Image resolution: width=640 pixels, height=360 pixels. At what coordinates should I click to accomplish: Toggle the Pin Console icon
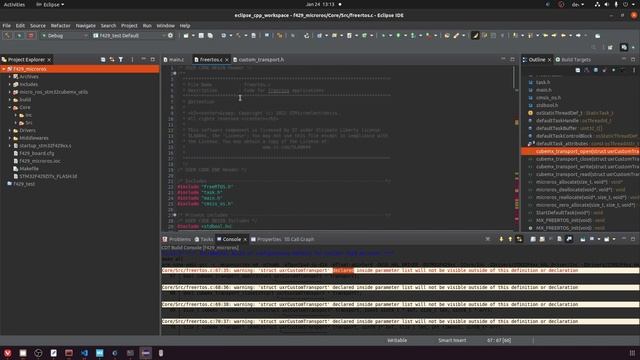click(x=583, y=239)
